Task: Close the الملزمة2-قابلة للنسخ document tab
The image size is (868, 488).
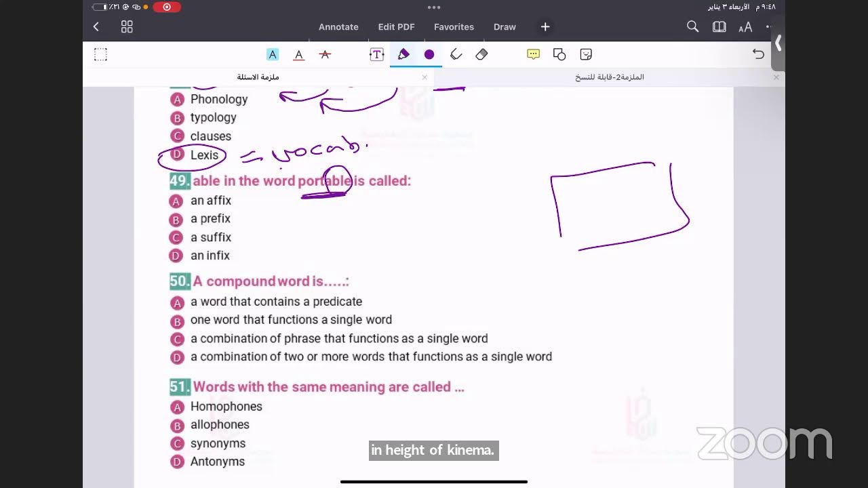Action: point(776,77)
